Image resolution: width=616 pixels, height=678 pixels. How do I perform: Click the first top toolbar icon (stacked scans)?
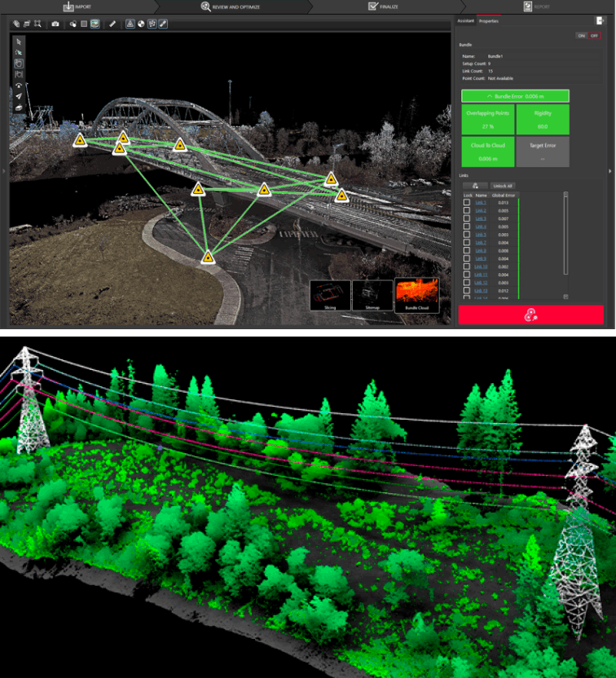coord(16,24)
